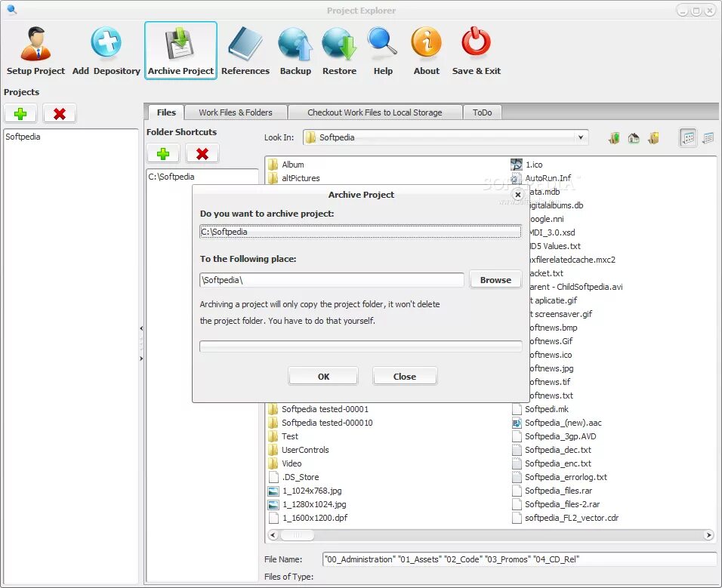The image size is (722, 588).
Task: Go up one folder level icon
Action: pos(614,137)
